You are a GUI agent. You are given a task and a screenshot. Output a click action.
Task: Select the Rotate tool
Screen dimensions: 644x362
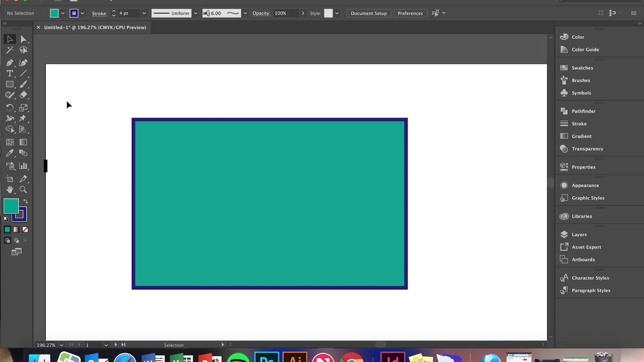10,108
